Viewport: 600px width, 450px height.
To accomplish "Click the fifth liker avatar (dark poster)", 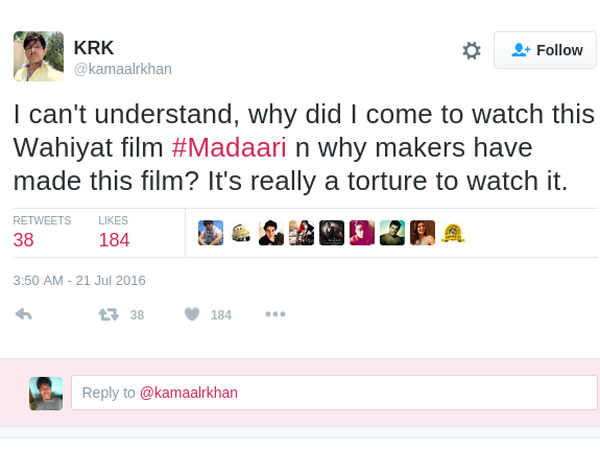I will tap(331, 233).
